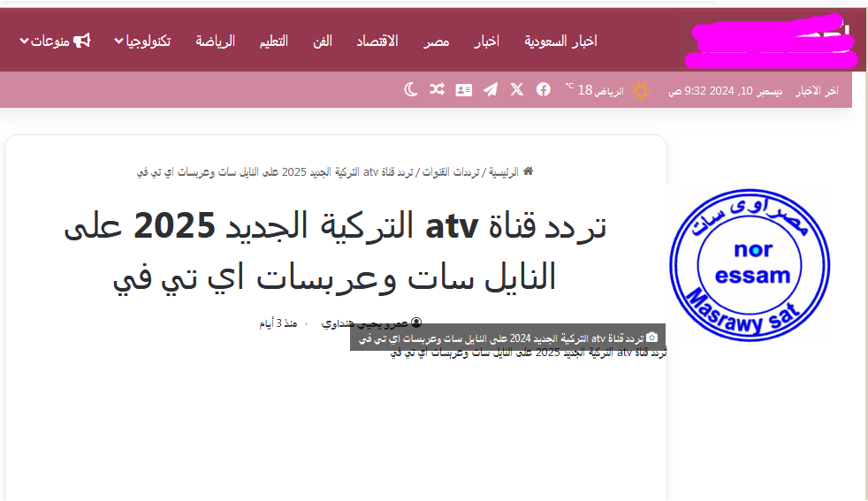Open the sidebar card icon
Viewport: 868px width, 501px height.
[x=464, y=90]
